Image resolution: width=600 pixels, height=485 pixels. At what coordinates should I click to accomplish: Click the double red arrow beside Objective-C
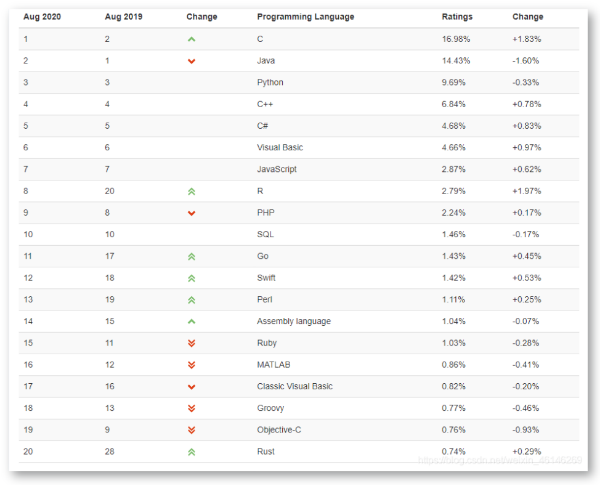[191, 430]
